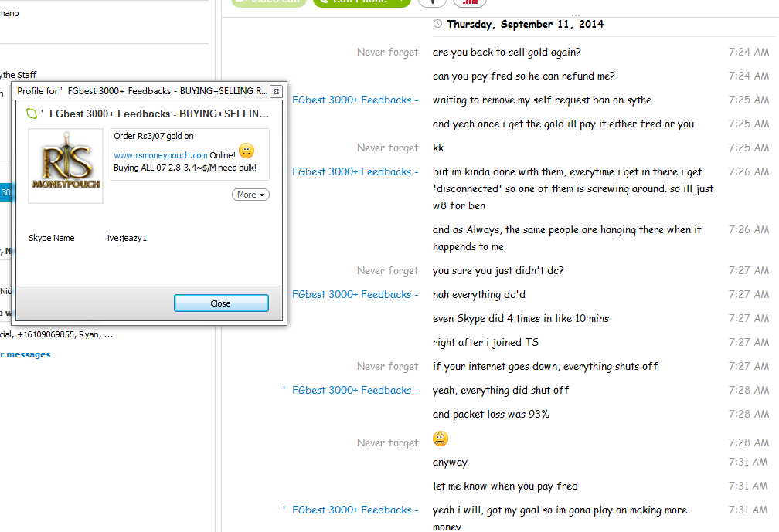Click the RS Moneypouch profile avatar
779x532 pixels.
pyautogui.click(x=66, y=166)
